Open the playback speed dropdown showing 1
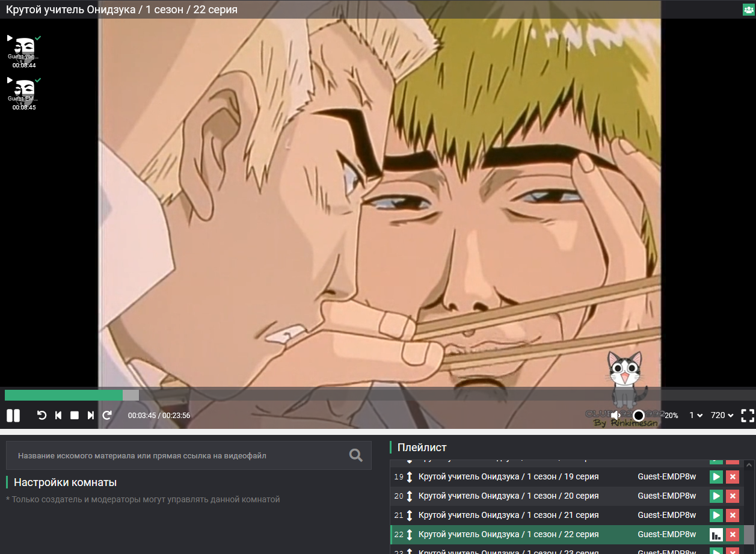756x554 pixels. (696, 415)
